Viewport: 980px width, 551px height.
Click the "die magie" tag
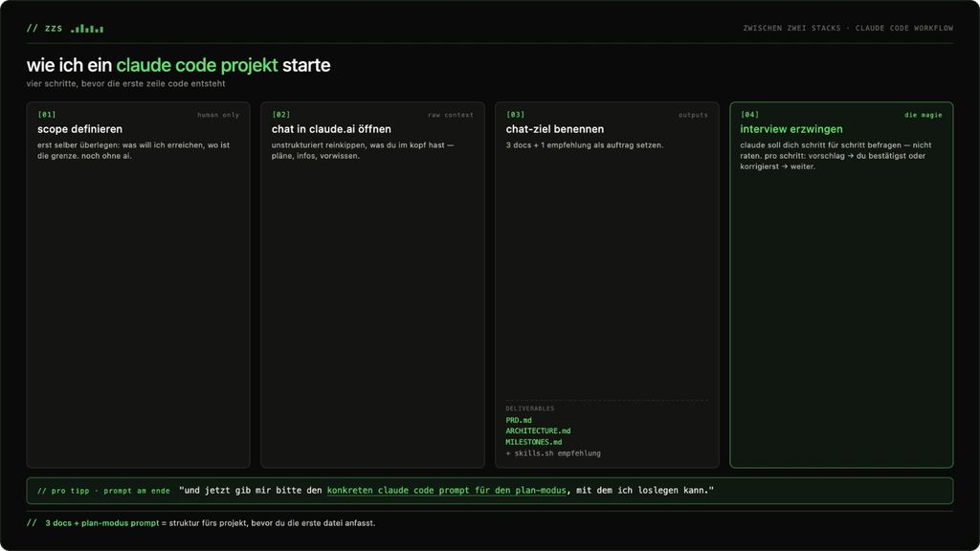point(924,115)
